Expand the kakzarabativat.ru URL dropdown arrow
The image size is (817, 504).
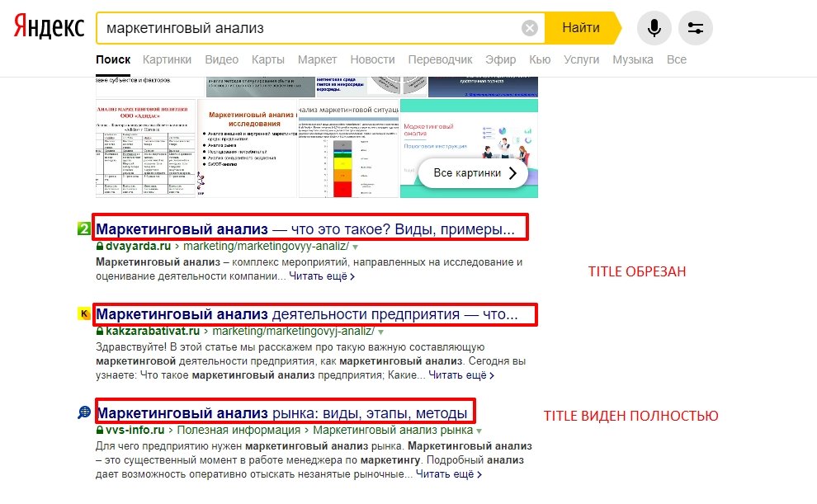[380, 332]
